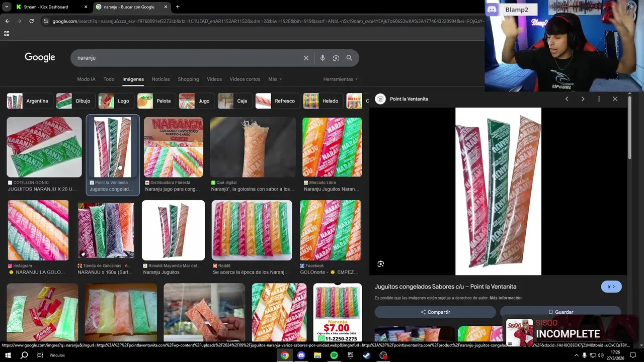Click the browser address bar
This screenshot has width=644, height=362.
pos(267,21)
